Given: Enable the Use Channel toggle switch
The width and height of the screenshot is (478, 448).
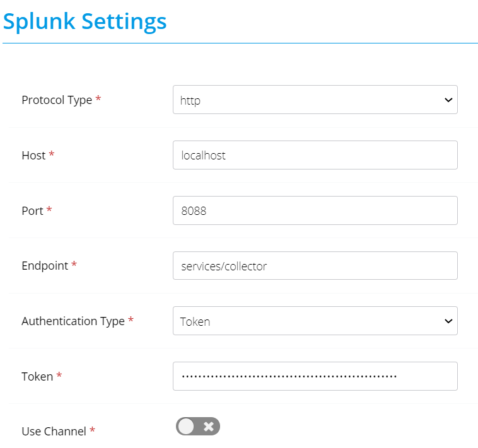Looking at the screenshot, I should point(198,426).
